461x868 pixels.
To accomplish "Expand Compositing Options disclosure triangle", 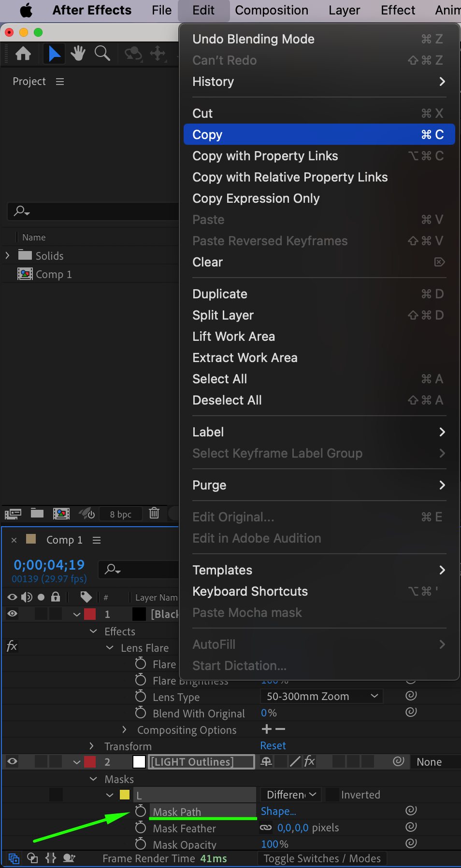I will (124, 729).
